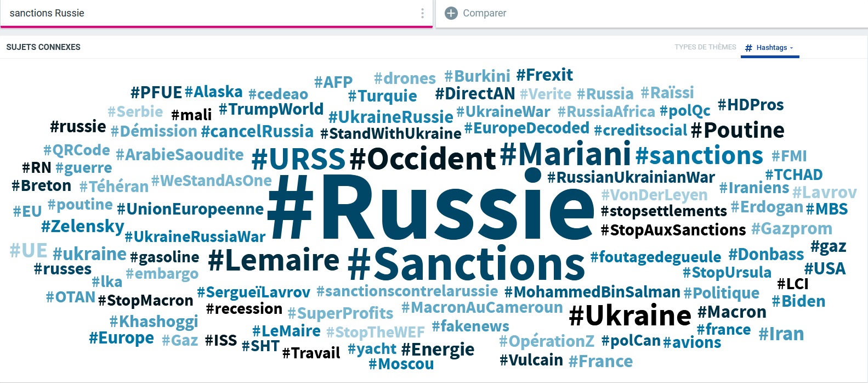Image resolution: width=868 pixels, height=383 pixels.
Task: Select the #MacronAuCameroun hashtag
Action: click(482, 308)
